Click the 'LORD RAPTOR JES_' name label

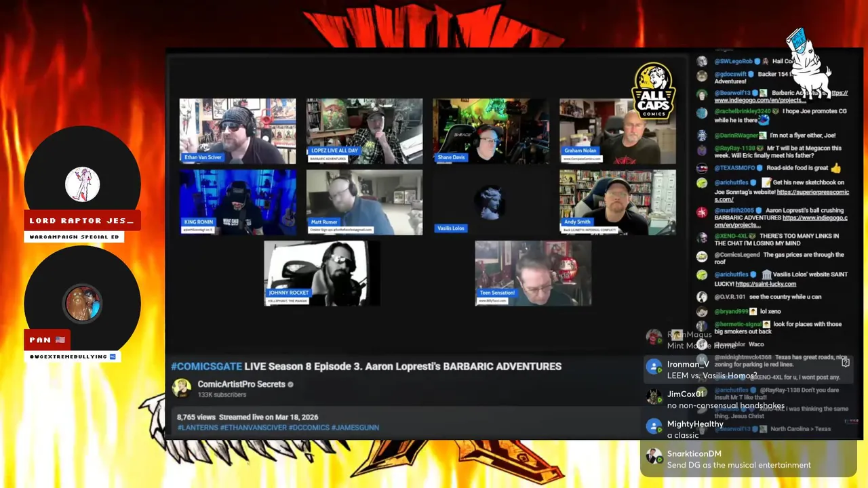click(81, 220)
